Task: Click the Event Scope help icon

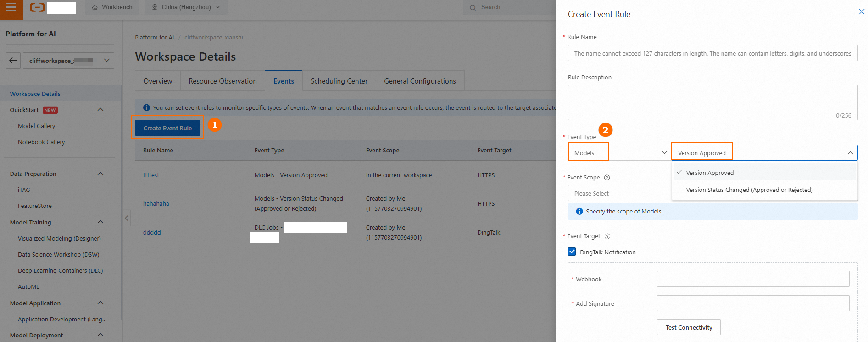Action: click(x=607, y=178)
